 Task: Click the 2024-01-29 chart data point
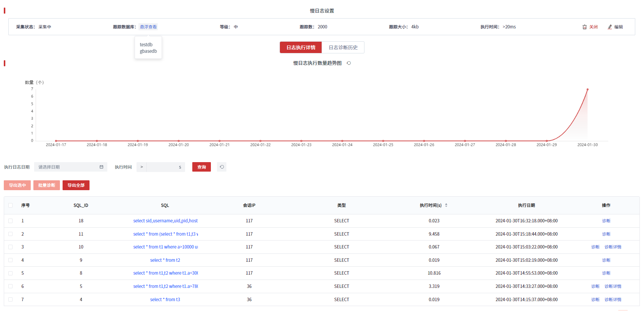coord(547,141)
